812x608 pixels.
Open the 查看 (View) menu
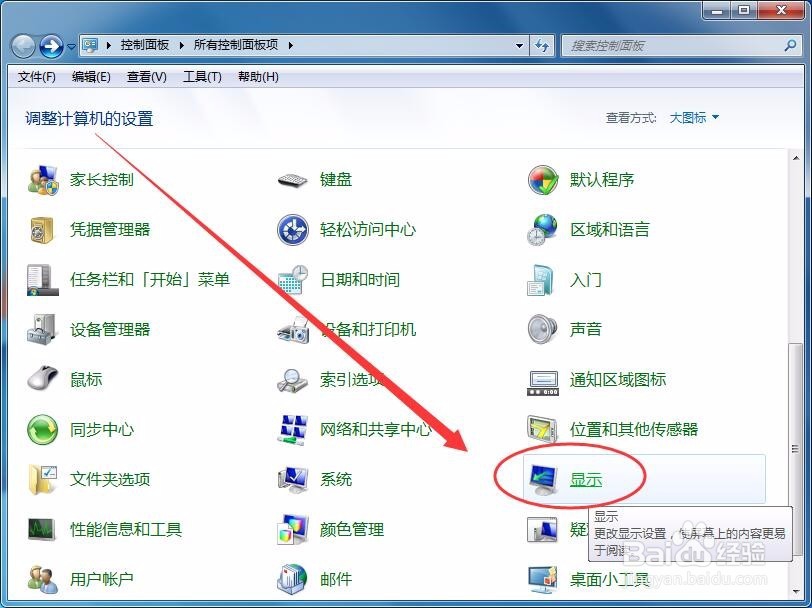pos(145,77)
